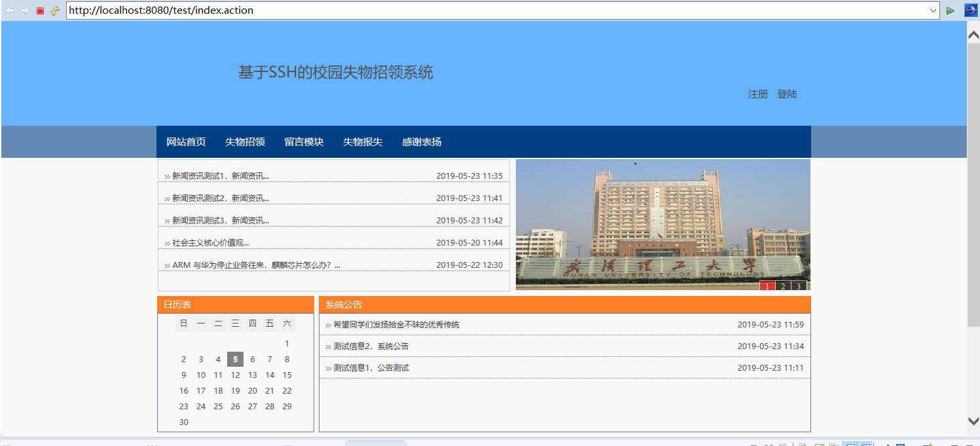The height and width of the screenshot is (446, 980).
Task: Click weekday header 三 in calendar
Action: (235, 324)
